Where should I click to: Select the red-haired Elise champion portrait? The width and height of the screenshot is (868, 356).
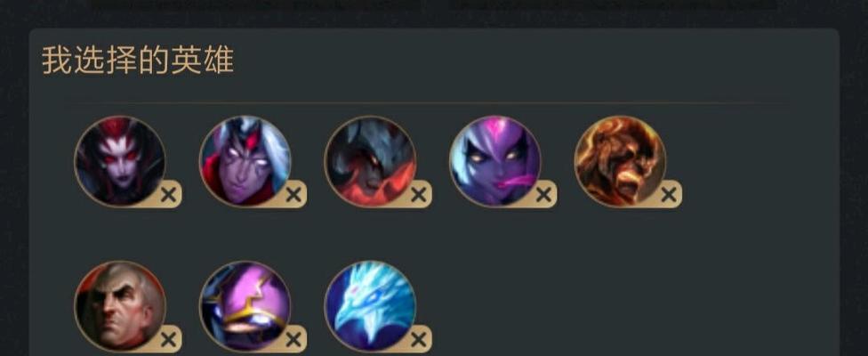click(119, 160)
